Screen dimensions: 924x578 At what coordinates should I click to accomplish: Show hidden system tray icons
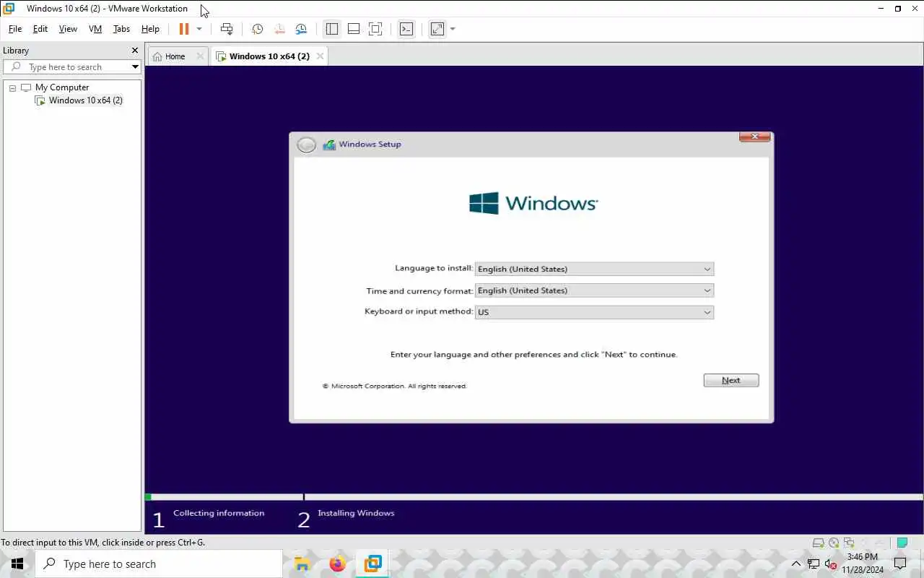click(796, 564)
